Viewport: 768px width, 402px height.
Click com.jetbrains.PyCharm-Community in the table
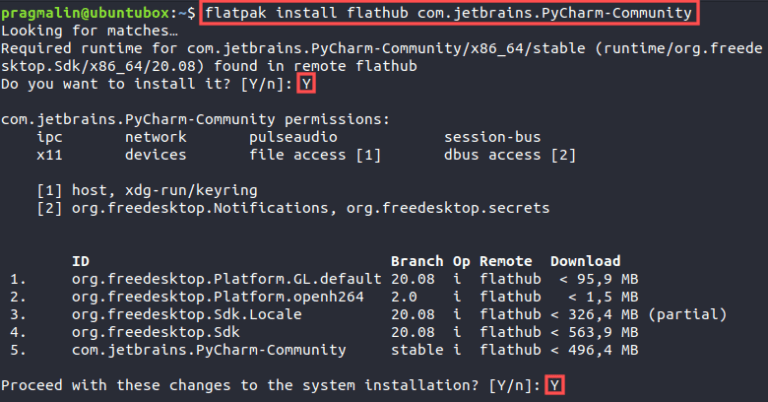click(x=209, y=350)
